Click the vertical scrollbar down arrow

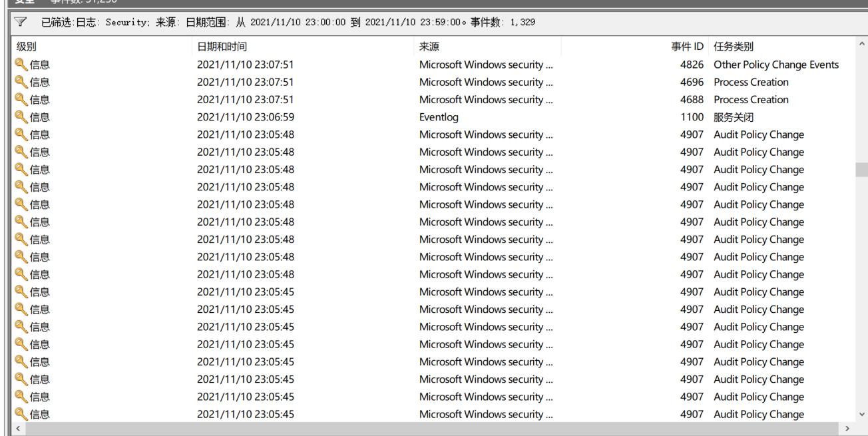coord(861,414)
